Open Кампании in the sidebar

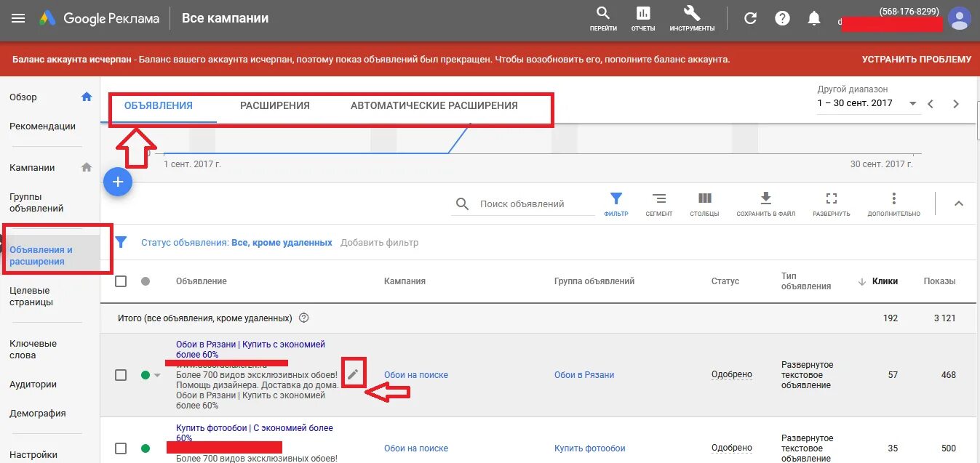click(x=32, y=167)
